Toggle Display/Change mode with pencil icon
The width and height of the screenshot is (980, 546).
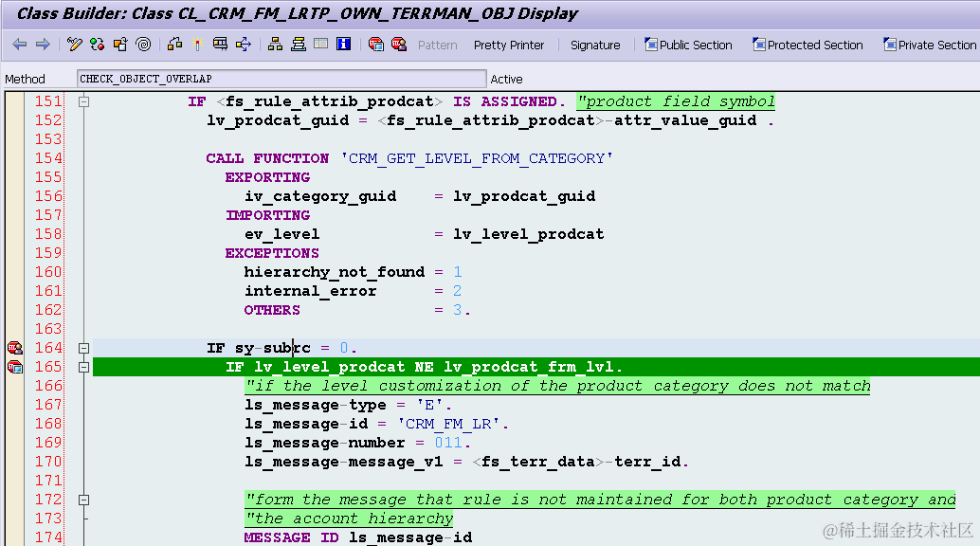[74, 45]
